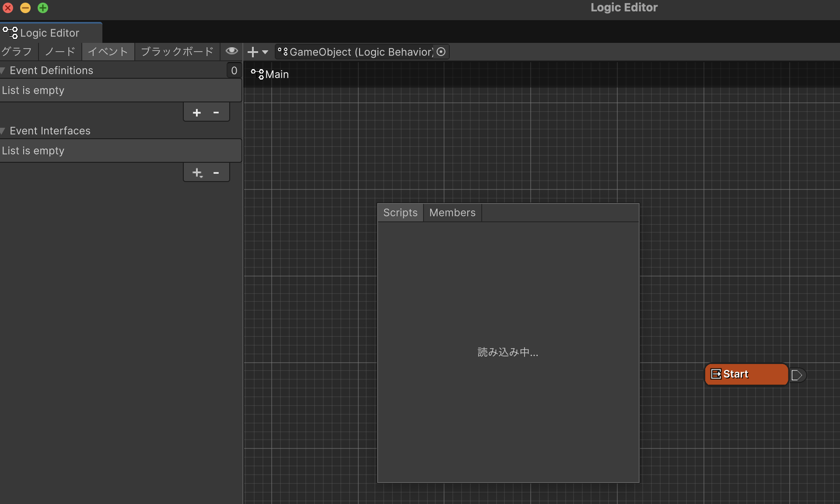The width and height of the screenshot is (840, 504).
Task: Click the Event Definitions count field
Action: [x=234, y=70]
